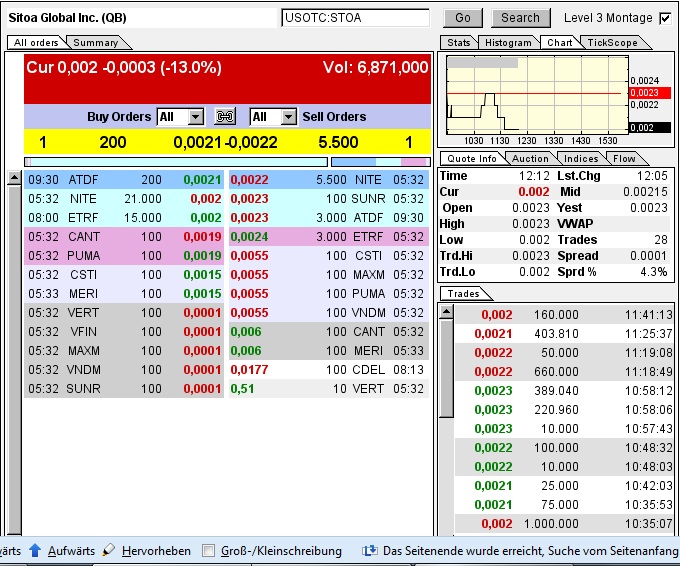
Task: Click the page-end wrap icon in the find bar
Action: (x=369, y=551)
